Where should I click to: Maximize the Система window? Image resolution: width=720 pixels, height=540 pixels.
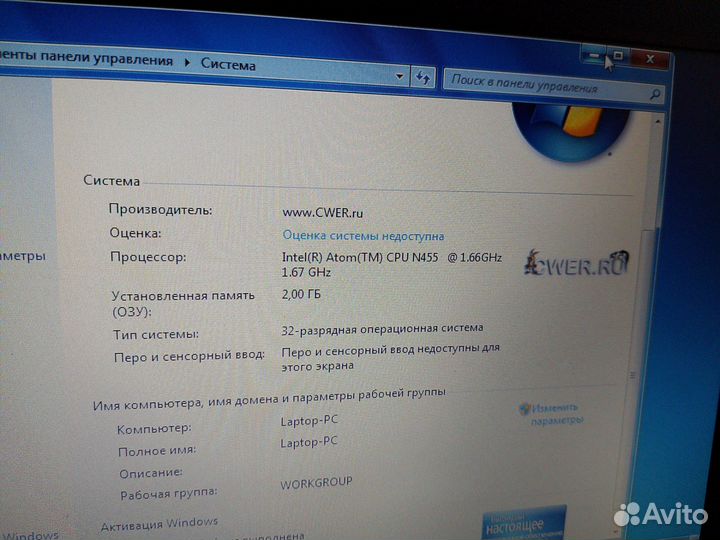coord(619,56)
